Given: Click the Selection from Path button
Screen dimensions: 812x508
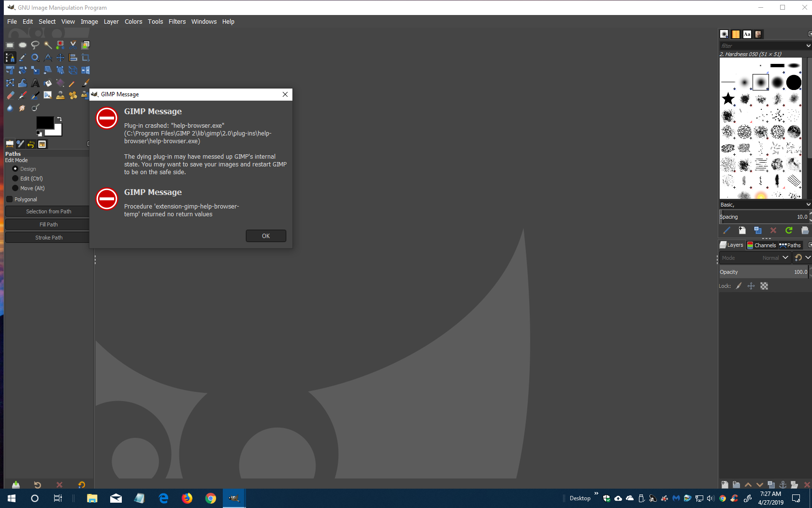Looking at the screenshot, I should click(x=48, y=211).
